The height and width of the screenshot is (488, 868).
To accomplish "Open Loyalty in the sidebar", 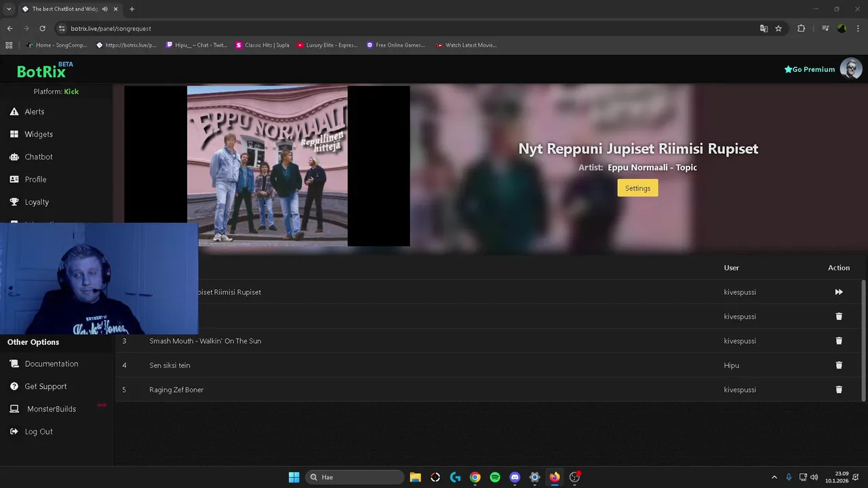I will pos(37,202).
